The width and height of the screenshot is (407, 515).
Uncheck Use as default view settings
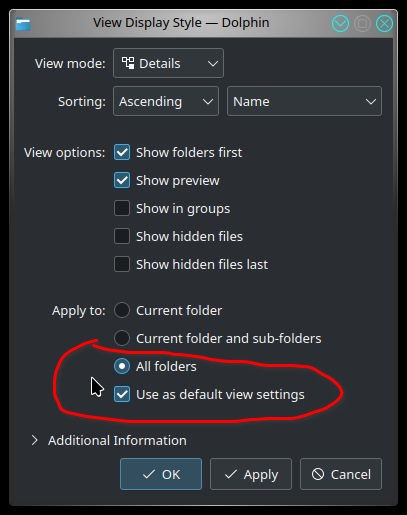point(122,394)
